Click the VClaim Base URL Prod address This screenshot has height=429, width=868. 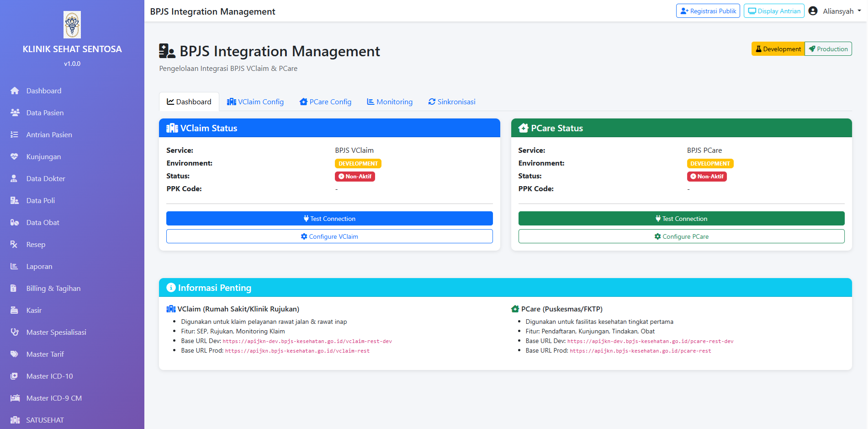(x=297, y=351)
